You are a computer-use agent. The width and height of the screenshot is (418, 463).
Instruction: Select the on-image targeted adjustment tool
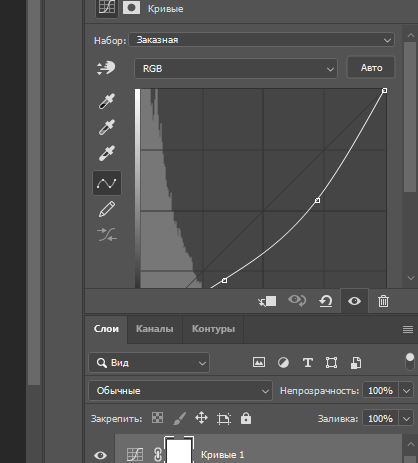tap(106, 68)
